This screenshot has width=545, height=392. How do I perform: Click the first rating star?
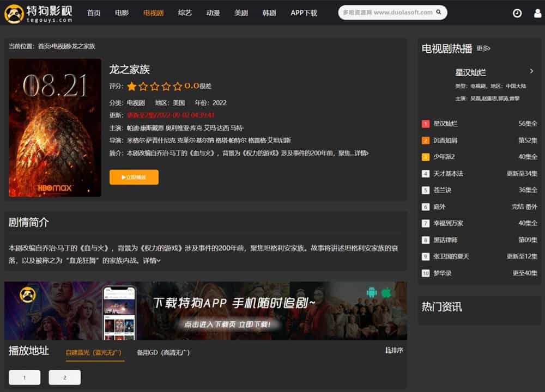(131, 86)
